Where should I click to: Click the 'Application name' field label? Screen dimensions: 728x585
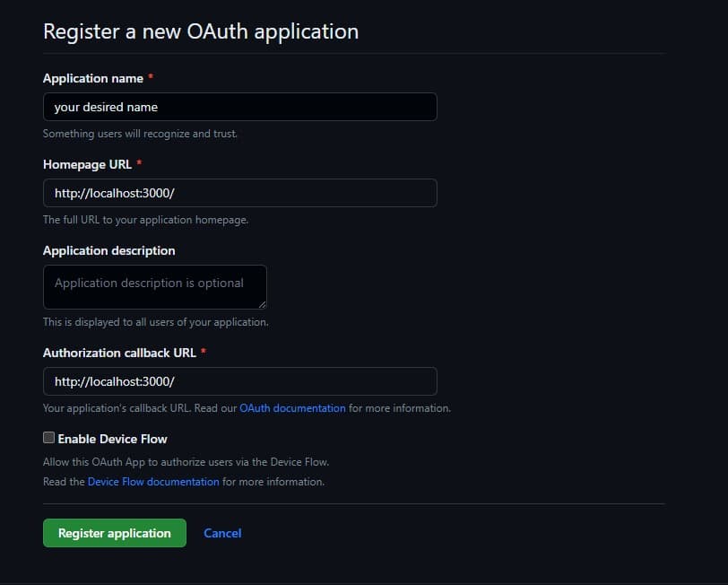pyautogui.click(x=93, y=79)
